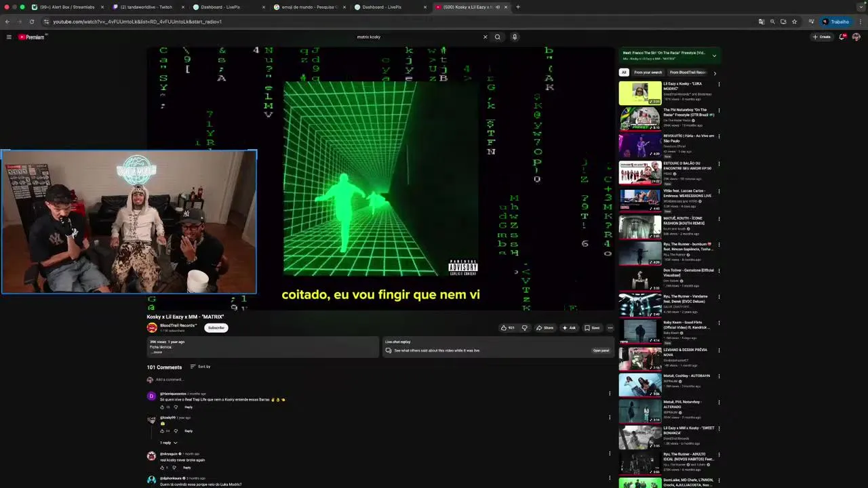
Task: Open options for 'MATUÊ, KOUTH' video
Action: [x=719, y=219]
